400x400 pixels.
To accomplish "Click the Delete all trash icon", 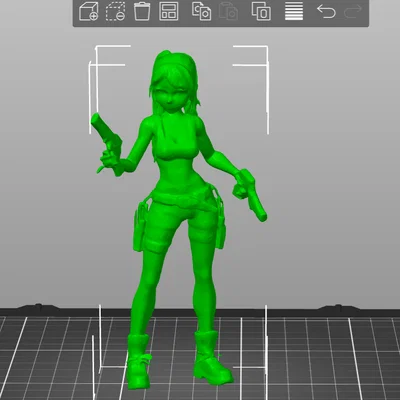I will point(142,11).
